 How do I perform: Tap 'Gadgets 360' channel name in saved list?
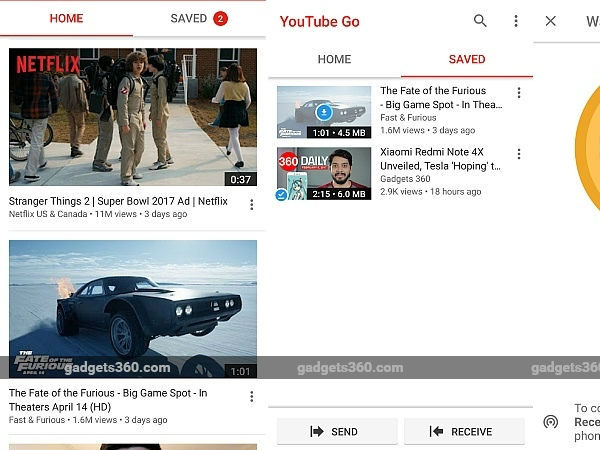pos(405,179)
